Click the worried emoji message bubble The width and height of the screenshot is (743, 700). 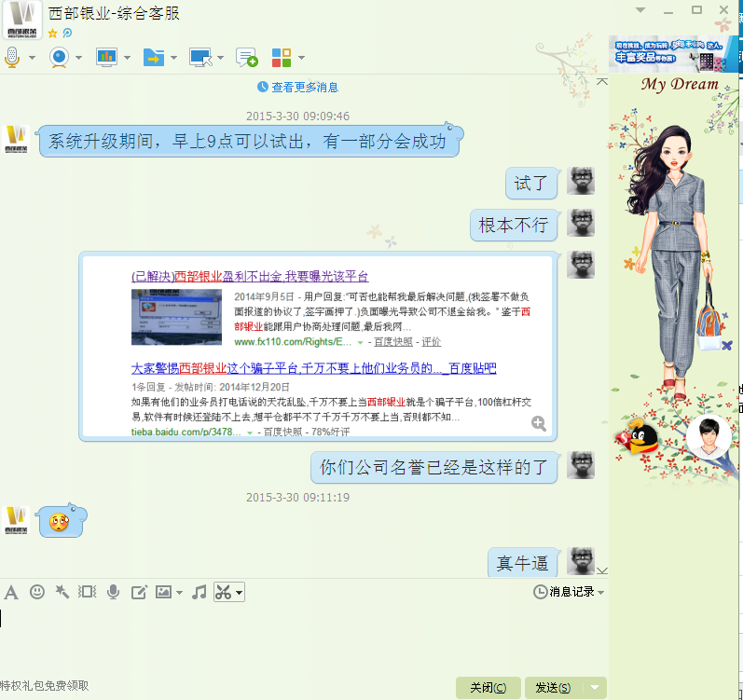tap(62, 521)
